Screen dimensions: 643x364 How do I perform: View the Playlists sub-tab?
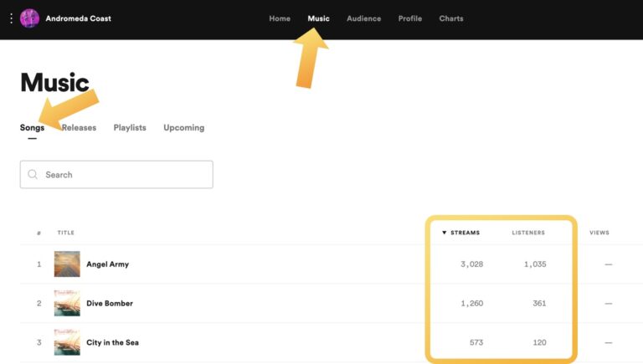tap(130, 128)
